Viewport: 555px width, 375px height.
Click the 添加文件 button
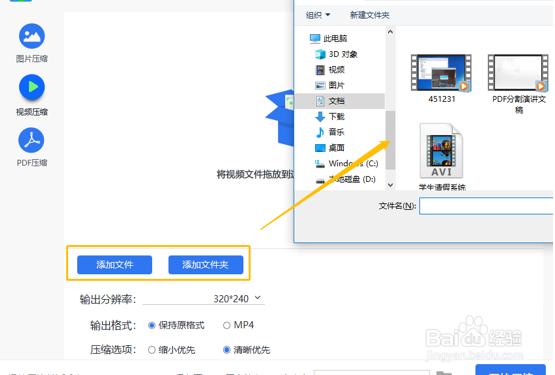click(115, 265)
